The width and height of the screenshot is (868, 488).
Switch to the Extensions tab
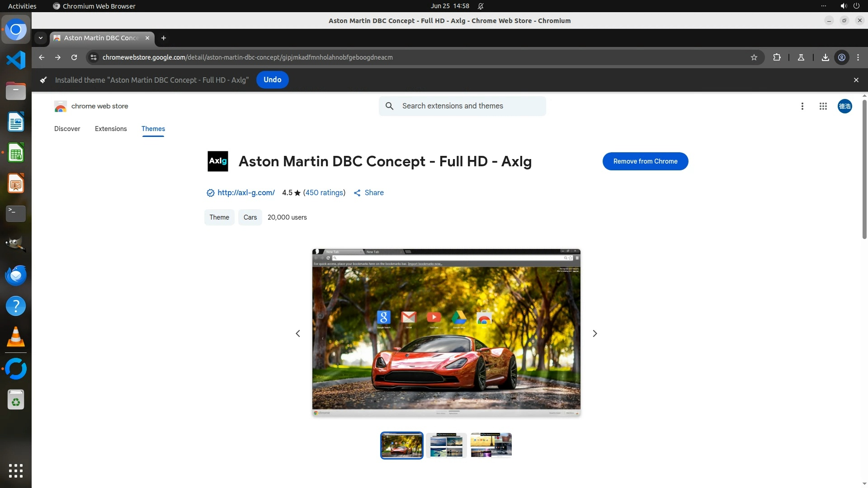(111, 129)
